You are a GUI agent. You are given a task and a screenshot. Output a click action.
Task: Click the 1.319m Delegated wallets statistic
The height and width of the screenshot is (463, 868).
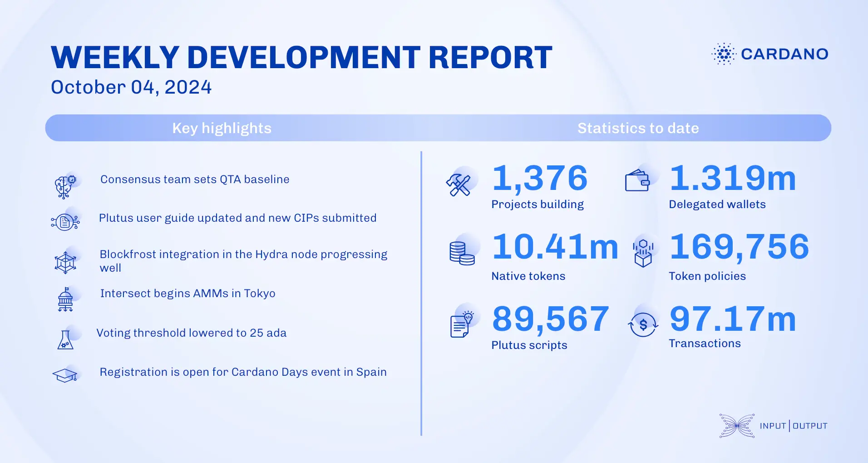pos(732,178)
